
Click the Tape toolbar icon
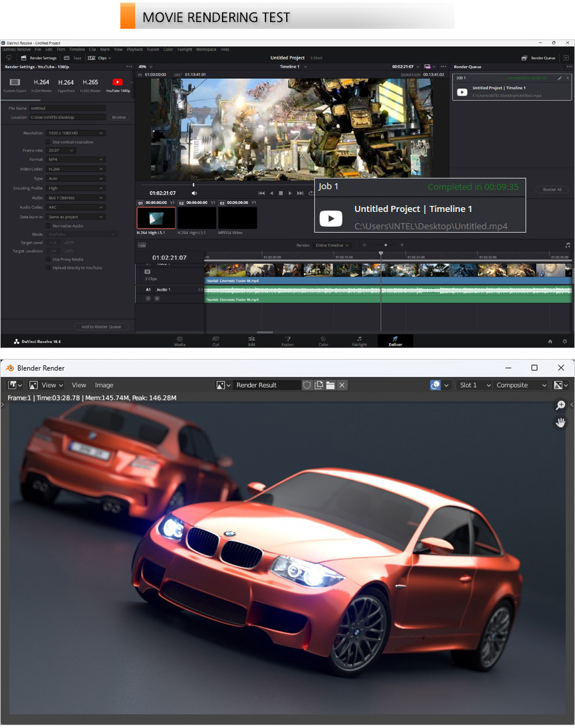click(x=73, y=58)
